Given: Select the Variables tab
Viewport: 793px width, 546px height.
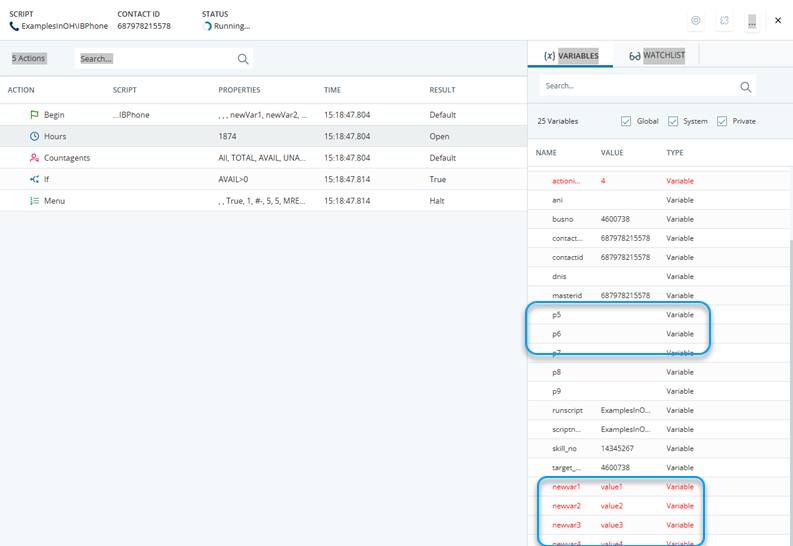Looking at the screenshot, I should pos(570,56).
